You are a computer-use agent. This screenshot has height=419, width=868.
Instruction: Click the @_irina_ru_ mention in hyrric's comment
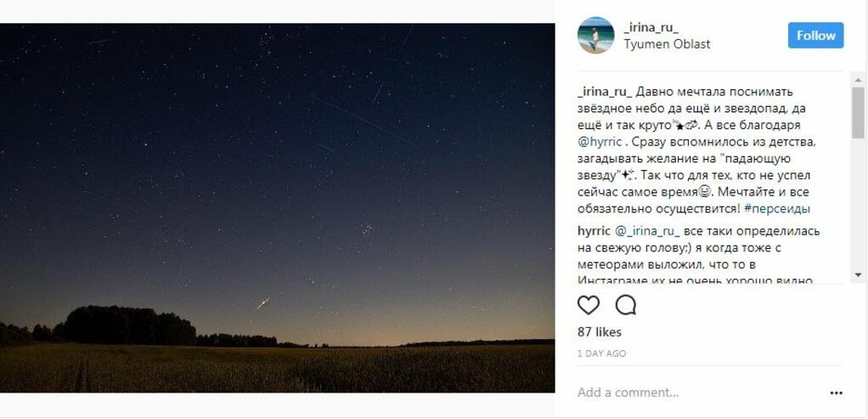(647, 231)
